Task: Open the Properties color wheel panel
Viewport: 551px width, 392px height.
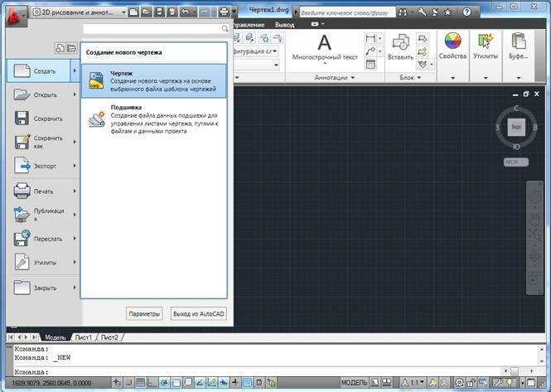Action: point(452,46)
